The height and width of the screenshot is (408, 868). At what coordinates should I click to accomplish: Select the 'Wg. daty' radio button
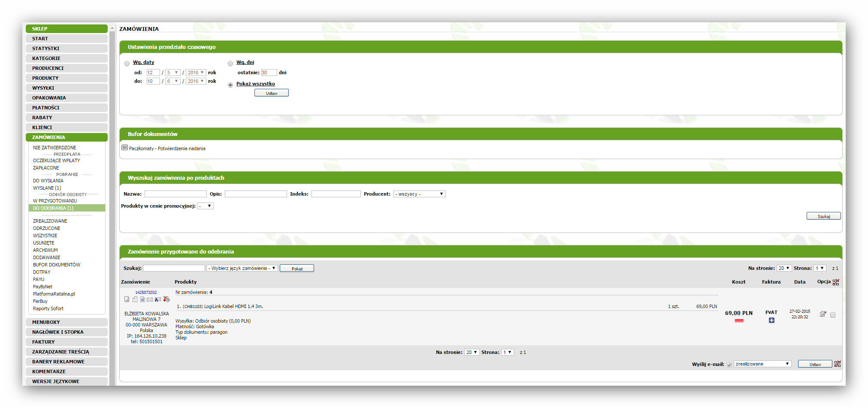[x=127, y=63]
